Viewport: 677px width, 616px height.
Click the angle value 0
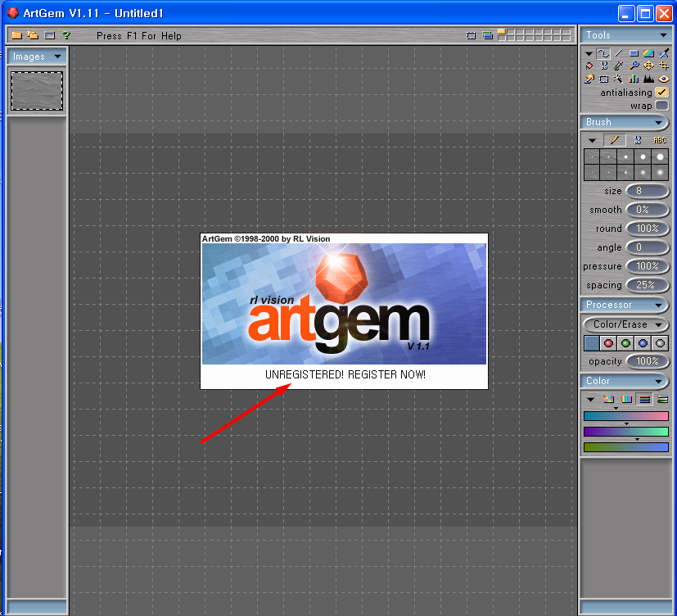[648, 247]
